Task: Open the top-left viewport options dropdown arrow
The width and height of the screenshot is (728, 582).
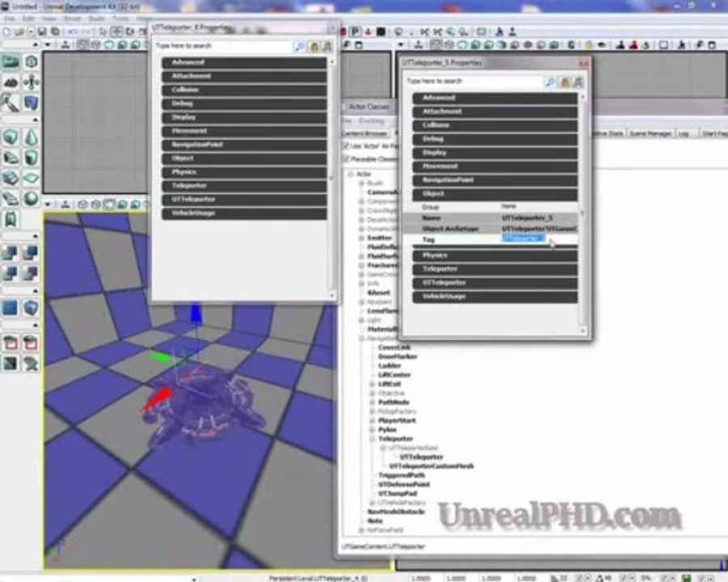Action: pos(48,44)
